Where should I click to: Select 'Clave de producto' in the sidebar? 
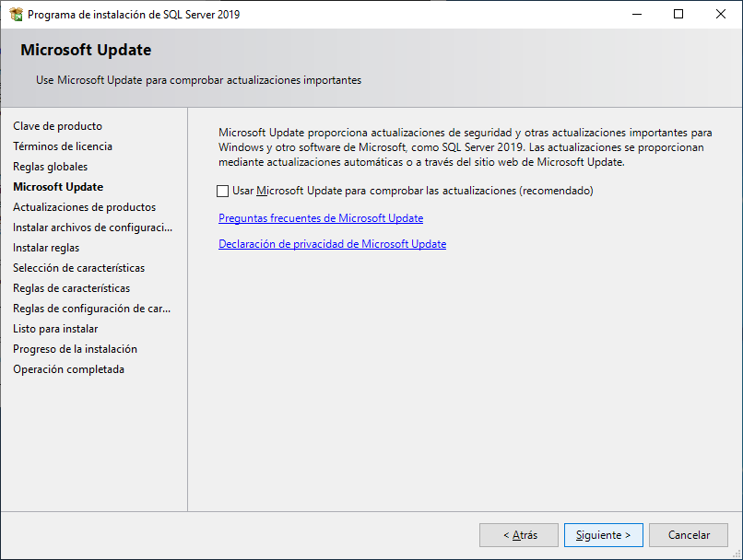57,125
